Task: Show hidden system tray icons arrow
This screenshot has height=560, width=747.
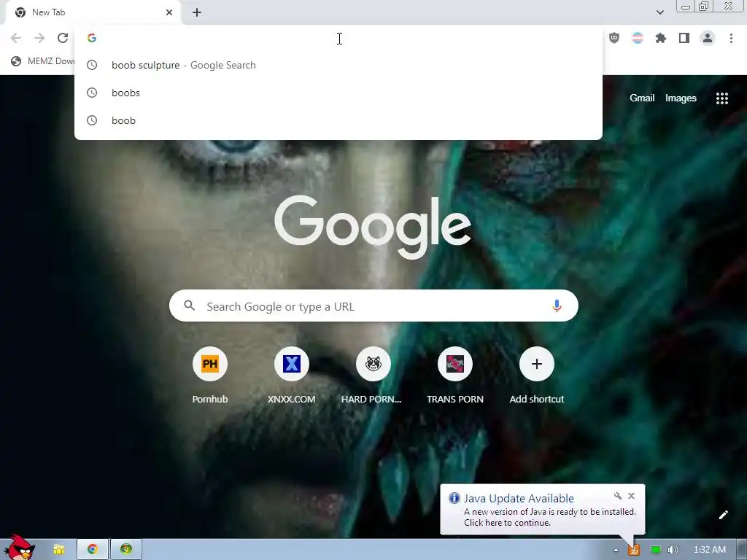Action: click(616, 550)
